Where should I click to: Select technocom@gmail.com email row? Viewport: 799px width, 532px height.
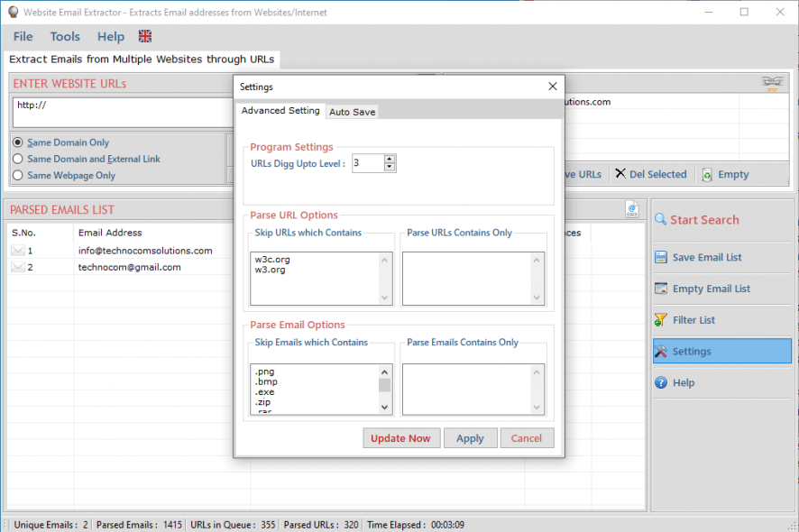click(x=130, y=267)
